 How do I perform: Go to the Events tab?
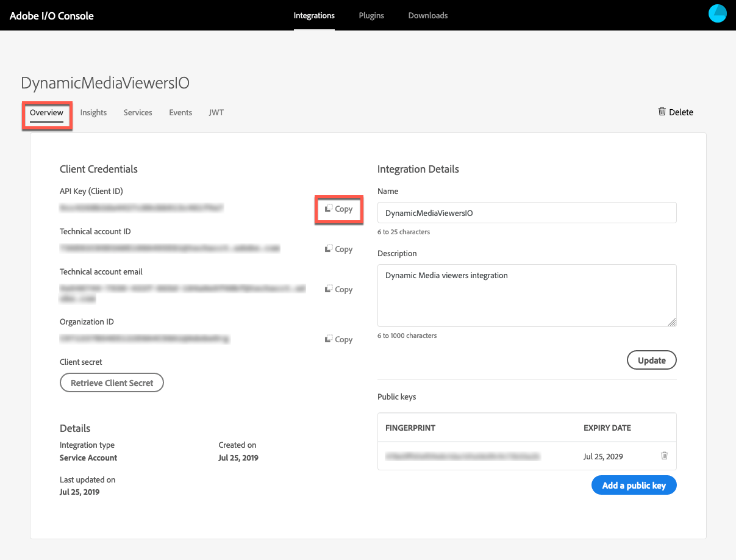180,113
